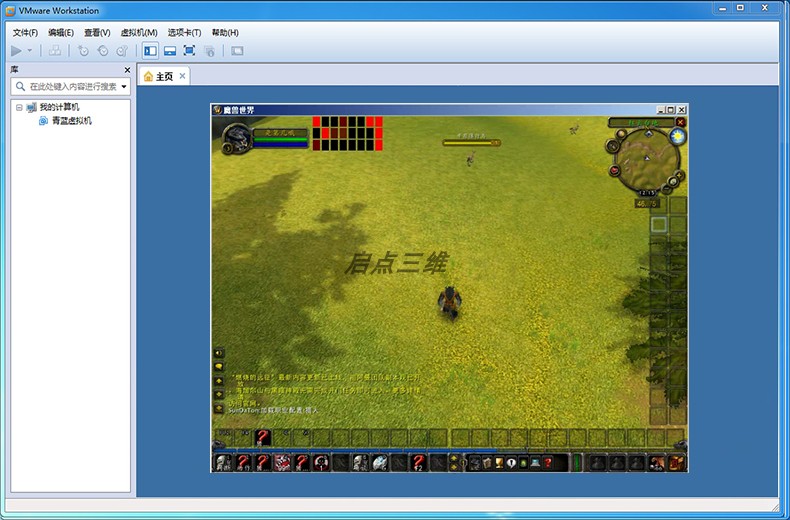
Task: Click the power on play button in toolbar
Action: (16, 50)
